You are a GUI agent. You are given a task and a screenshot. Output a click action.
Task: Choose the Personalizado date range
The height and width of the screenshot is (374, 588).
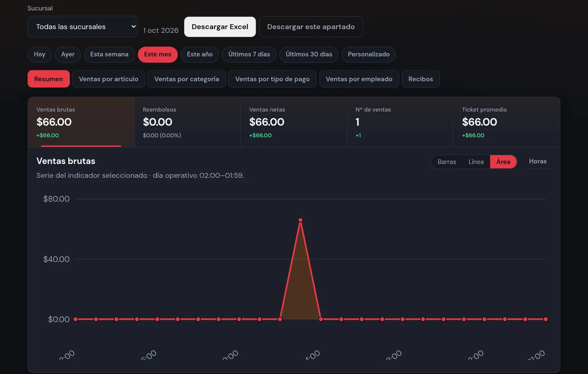(369, 54)
